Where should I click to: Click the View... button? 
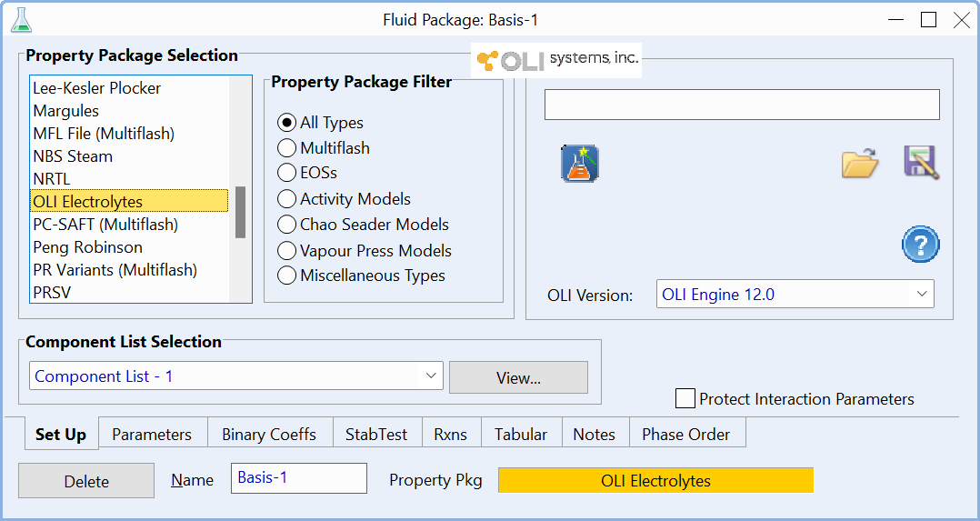(x=519, y=377)
